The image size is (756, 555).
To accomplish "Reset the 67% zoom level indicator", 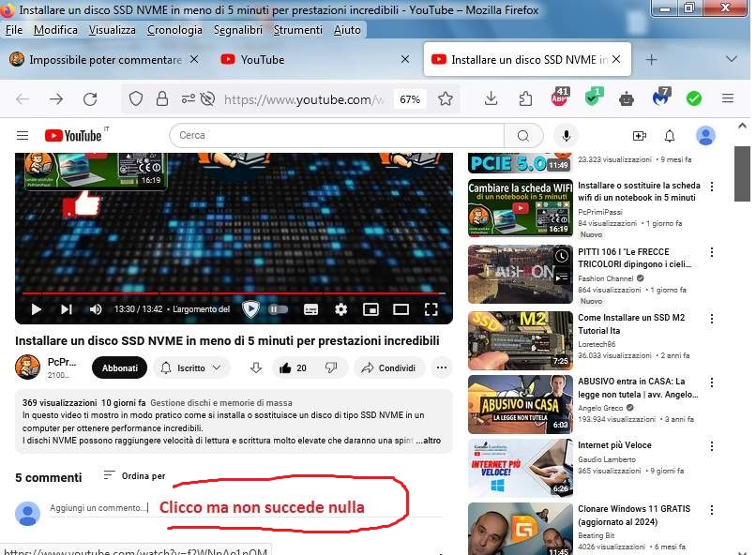I will pyautogui.click(x=410, y=99).
